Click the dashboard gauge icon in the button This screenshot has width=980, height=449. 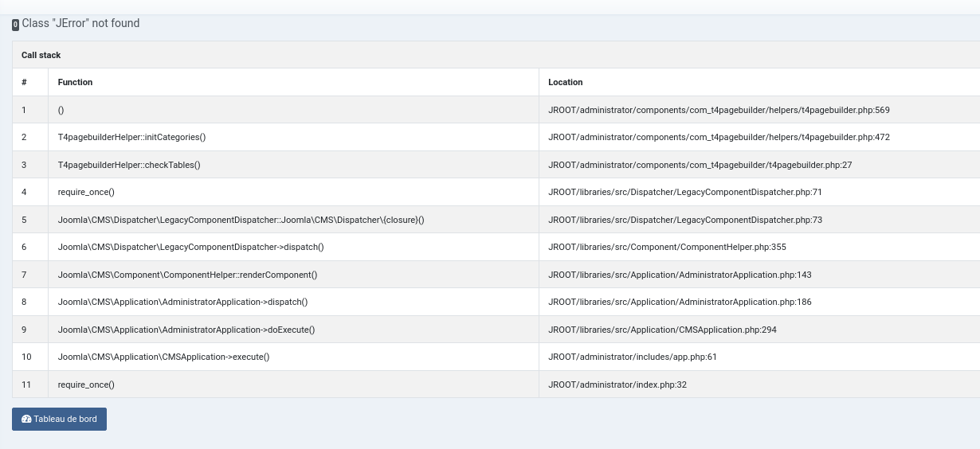click(x=26, y=420)
